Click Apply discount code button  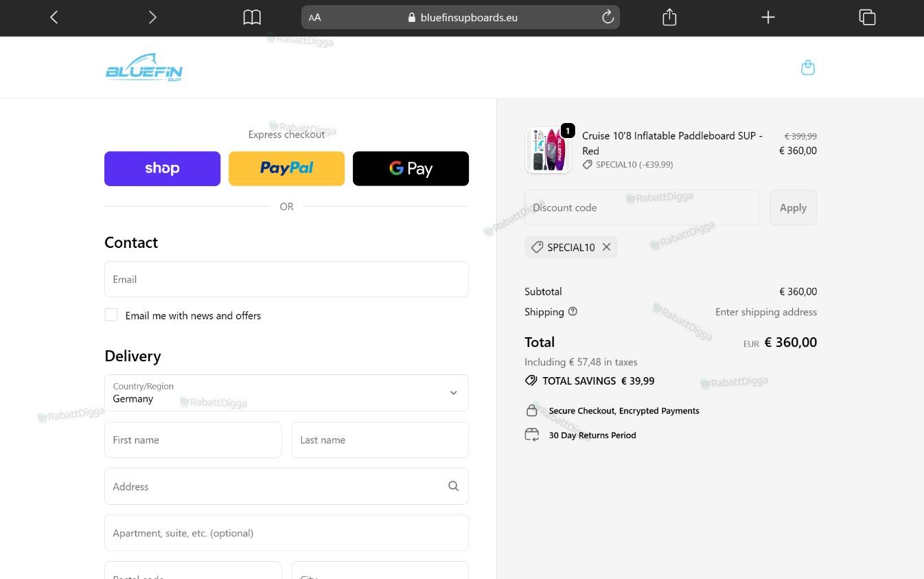(793, 207)
